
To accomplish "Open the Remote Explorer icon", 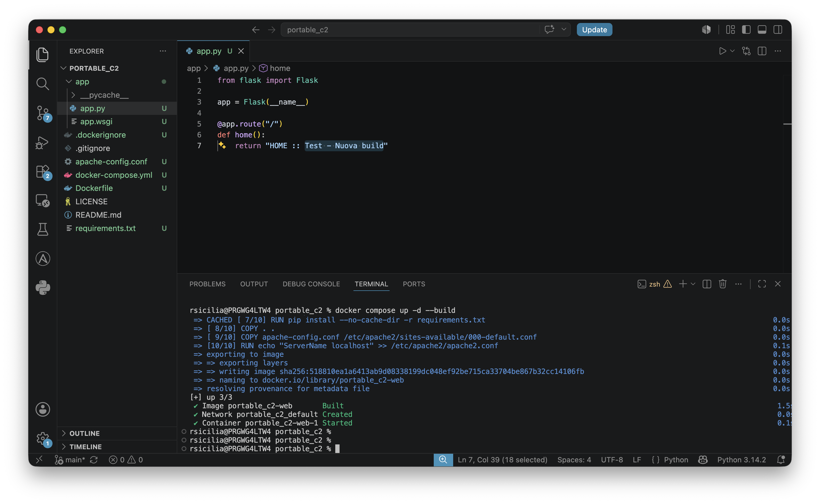I will click(43, 201).
